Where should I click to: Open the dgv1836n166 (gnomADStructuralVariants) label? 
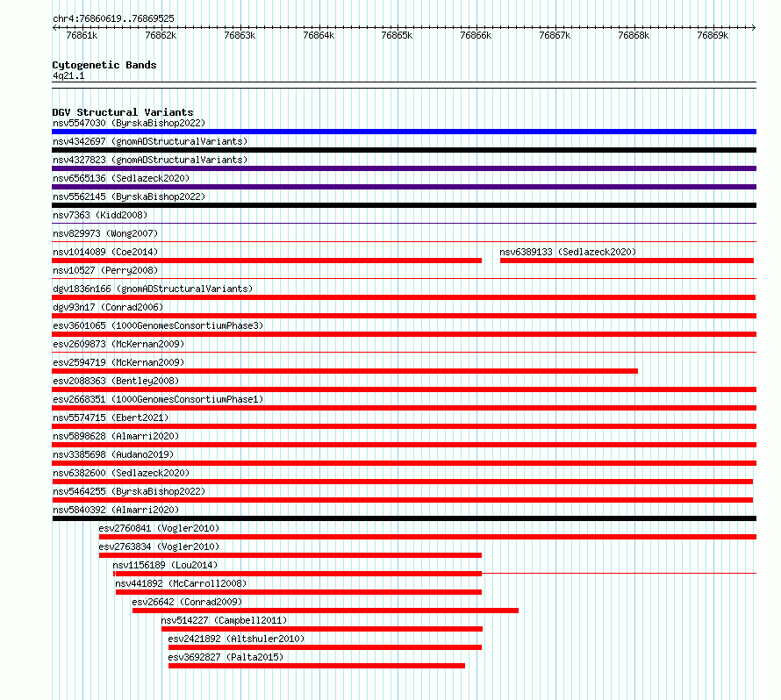[x=153, y=289]
